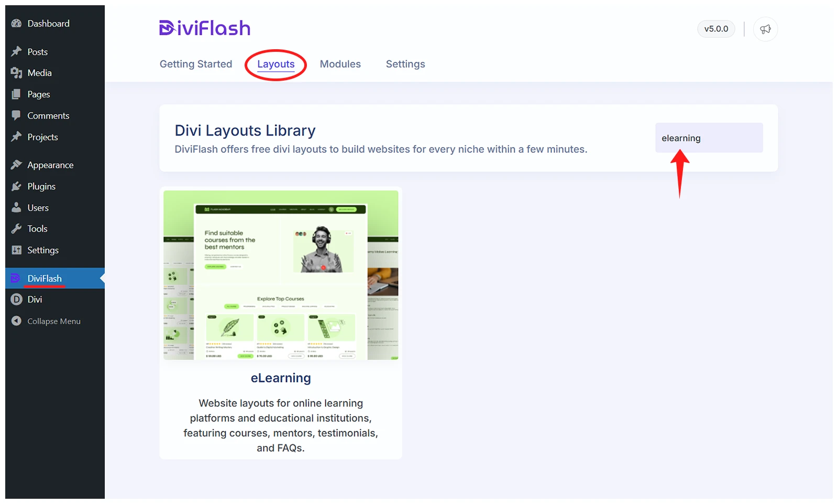Click the Posts pushpin icon
The width and height of the screenshot is (838, 504).
point(16,51)
